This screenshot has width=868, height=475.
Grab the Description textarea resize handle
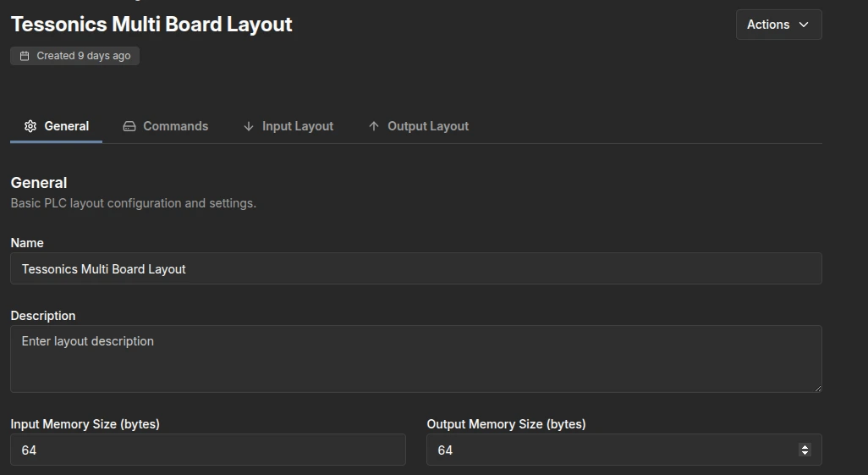[817, 388]
